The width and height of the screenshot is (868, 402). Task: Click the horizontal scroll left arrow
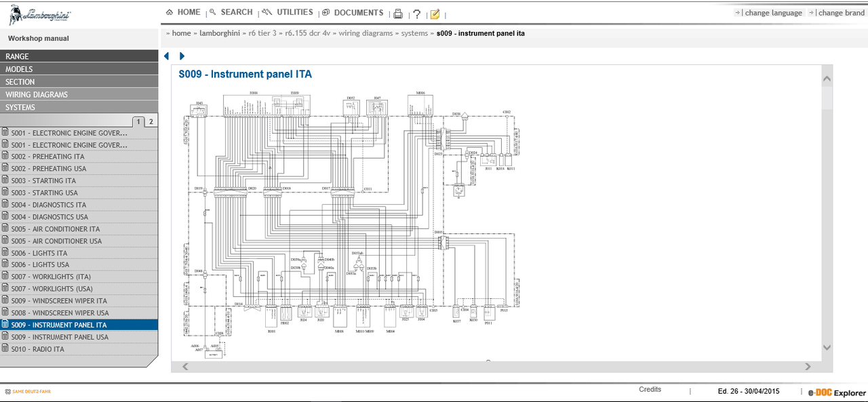(186, 367)
